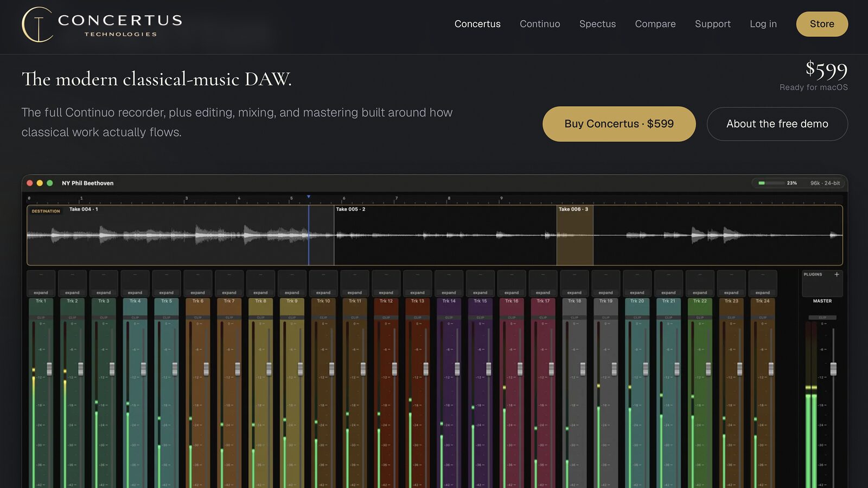
Task: Click the MASTER channel label
Action: (822, 301)
